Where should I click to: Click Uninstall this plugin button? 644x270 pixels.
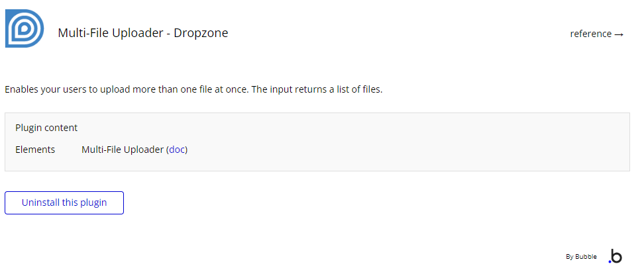pyautogui.click(x=64, y=202)
